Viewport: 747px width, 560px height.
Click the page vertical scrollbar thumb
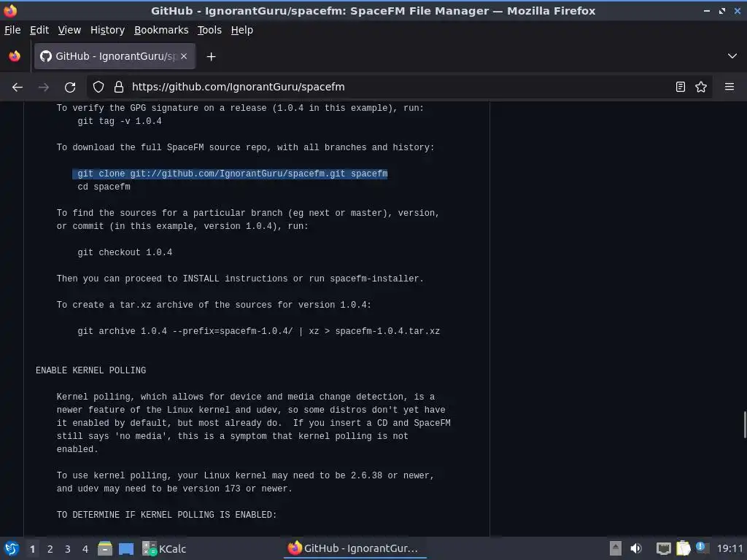(744, 425)
